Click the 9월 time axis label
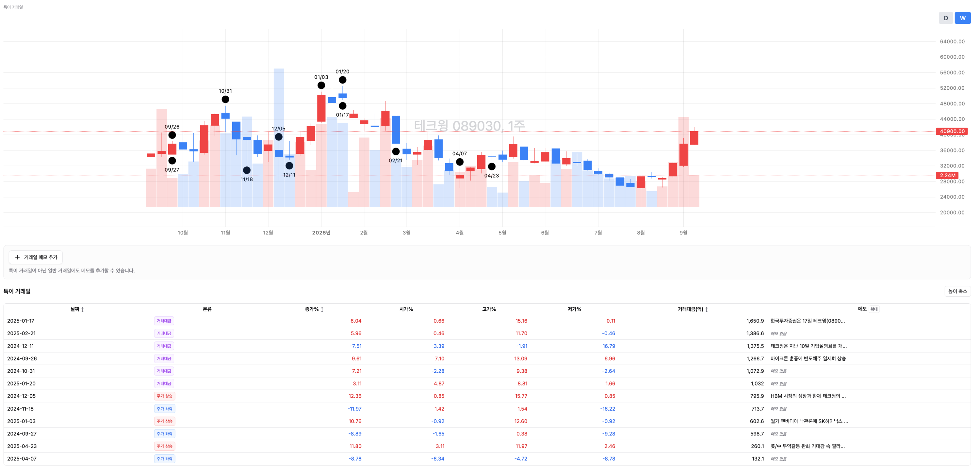The width and height of the screenshot is (980, 469). point(683,233)
